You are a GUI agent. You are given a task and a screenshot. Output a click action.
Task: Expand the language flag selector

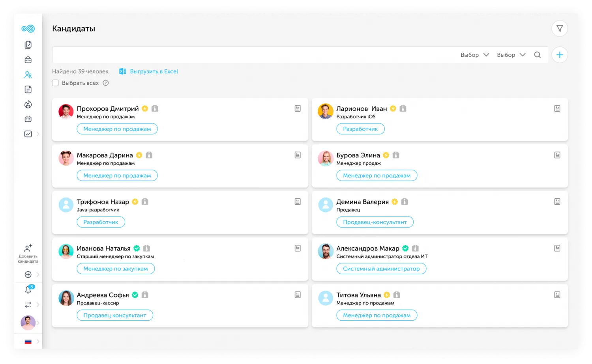coord(28,342)
